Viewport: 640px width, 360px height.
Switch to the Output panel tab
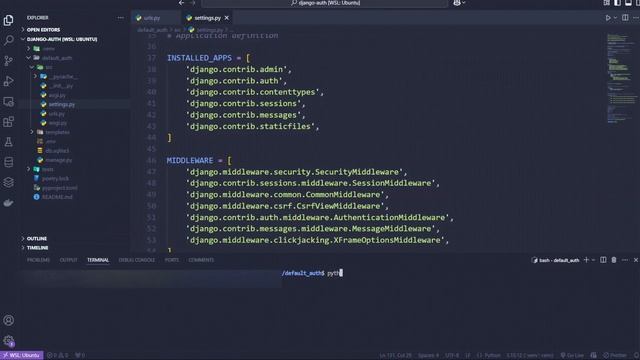[68, 260]
